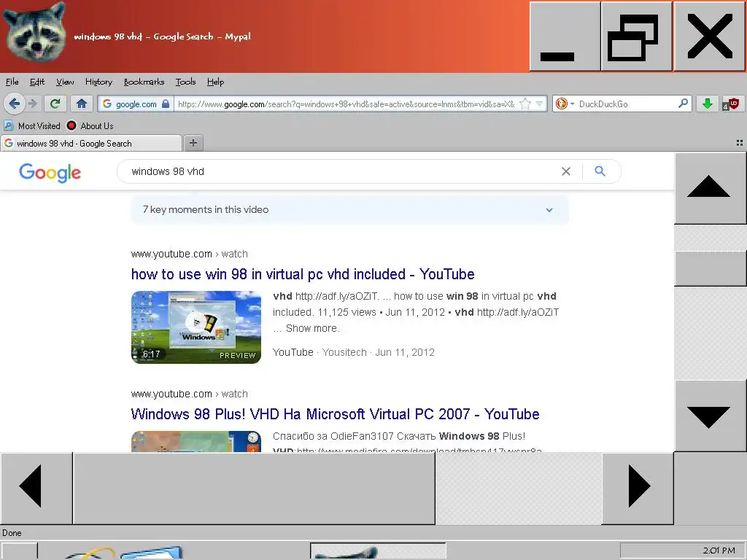Play the 6:17 Windows 98 video thumbnail
The height and width of the screenshot is (560, 747).
click(x=196, y=327)
